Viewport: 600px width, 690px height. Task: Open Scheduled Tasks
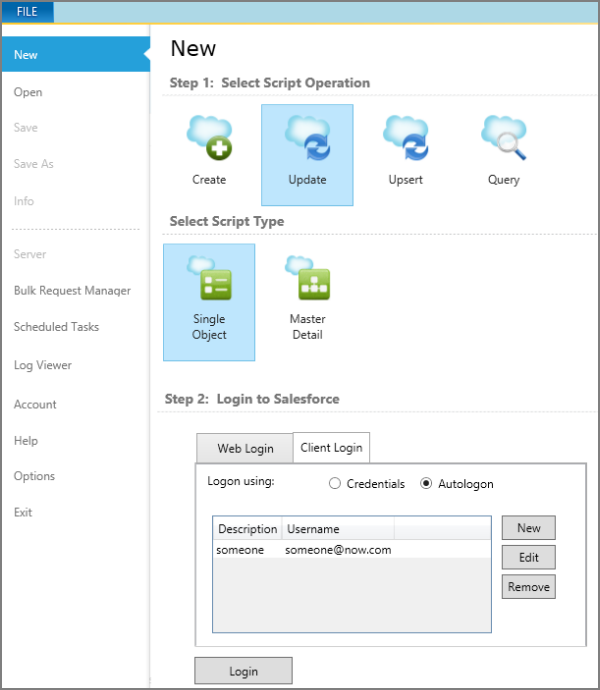pos(56,327)
